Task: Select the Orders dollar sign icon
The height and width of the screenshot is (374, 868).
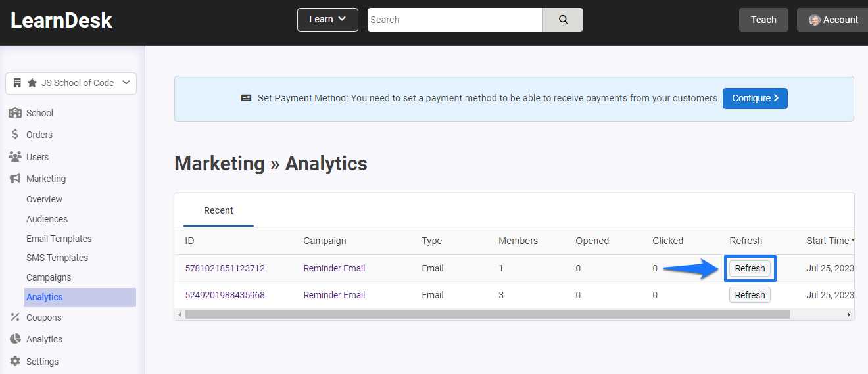Action: (x=14, y=135)
